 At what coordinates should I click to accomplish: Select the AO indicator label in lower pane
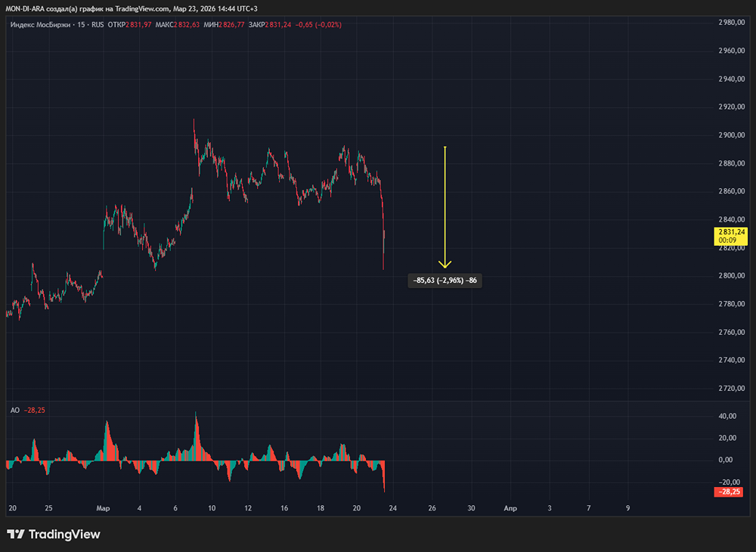[15, 411]
